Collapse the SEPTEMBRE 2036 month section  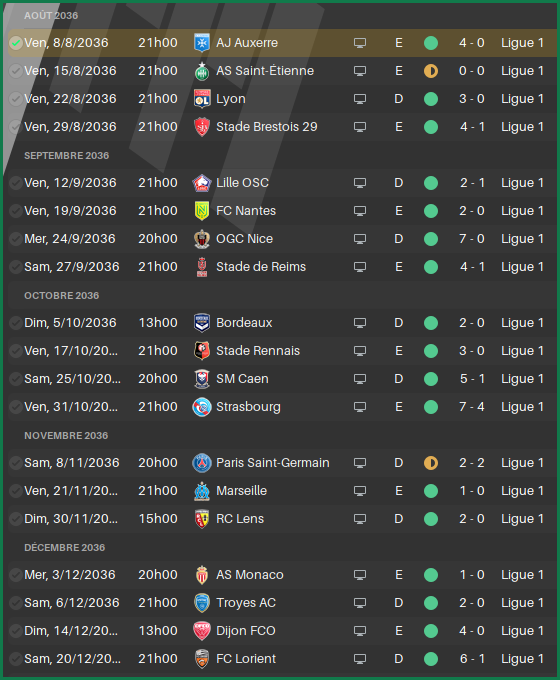point(66,156)
